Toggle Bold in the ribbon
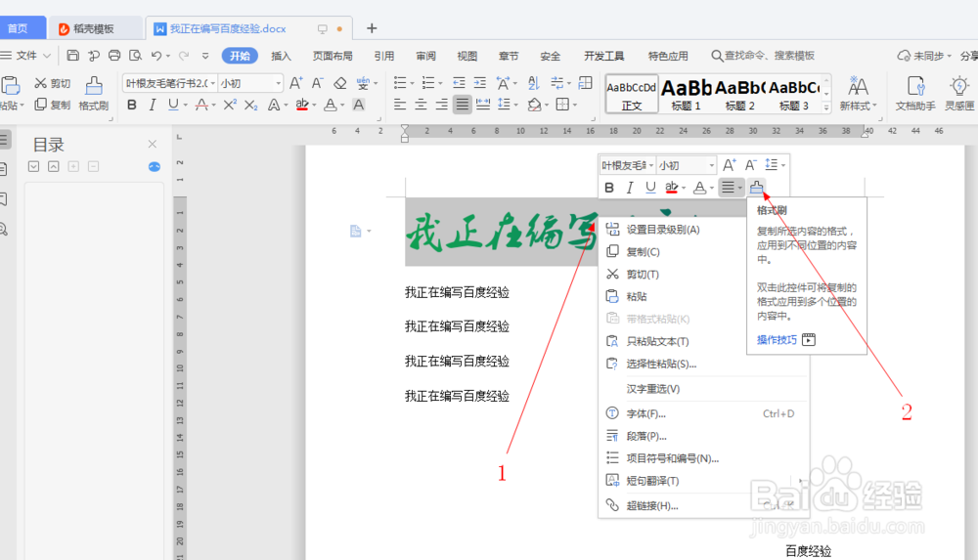Screen dimensions: 978x560 point(132,105)
